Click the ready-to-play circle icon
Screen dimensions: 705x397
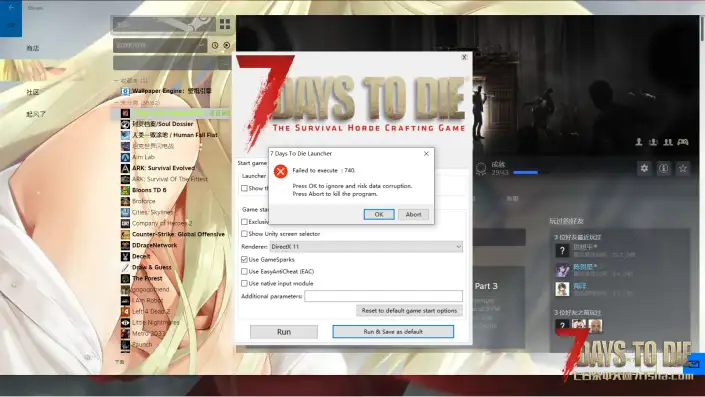227,45
